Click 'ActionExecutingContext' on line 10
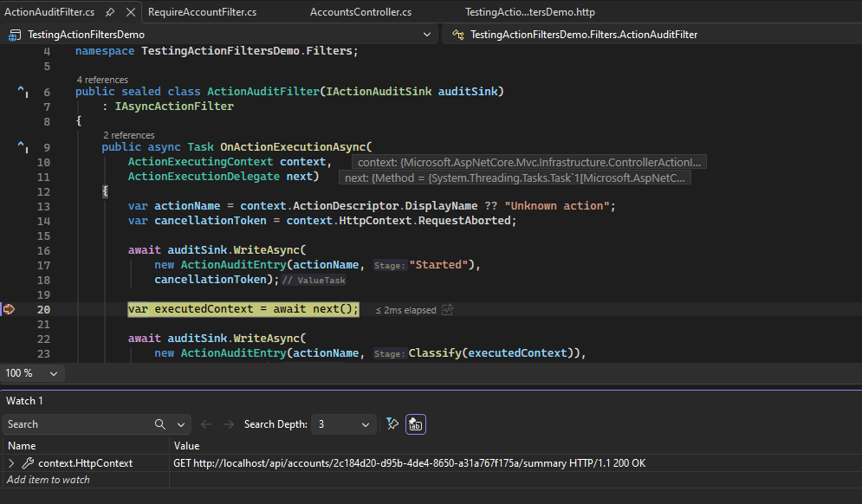Screen dimensions: 862x504 [201, 162]
